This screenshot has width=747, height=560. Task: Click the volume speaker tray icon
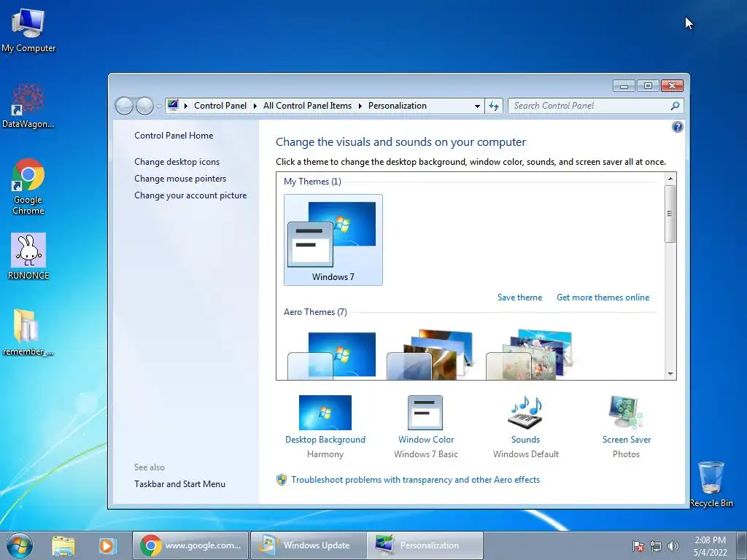pos(673,546)
